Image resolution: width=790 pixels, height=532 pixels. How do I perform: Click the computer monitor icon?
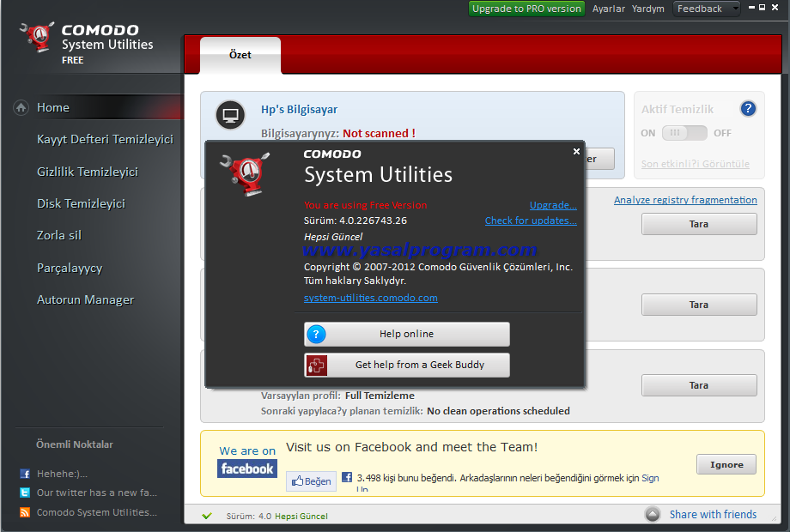(230, 115)
